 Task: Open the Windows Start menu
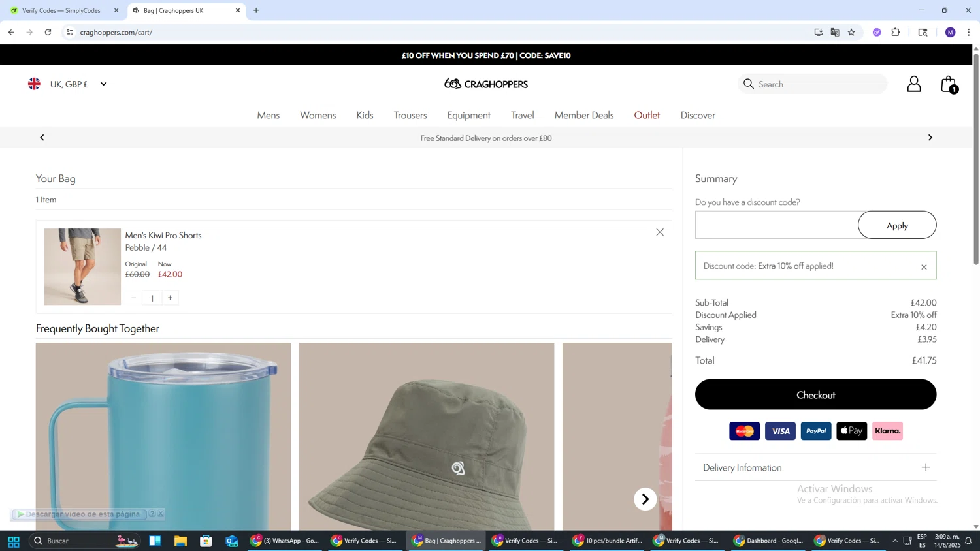click(13, 541)
